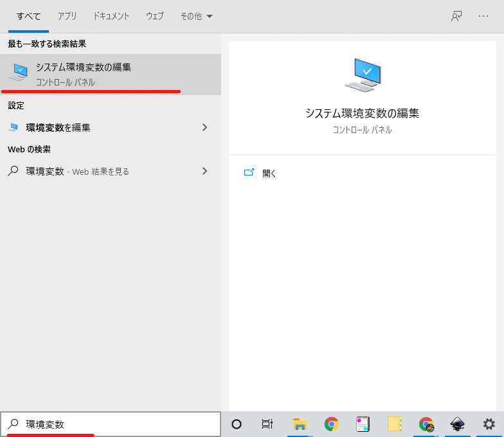Click the open-window icon beside 開く

tap(249, 172)
